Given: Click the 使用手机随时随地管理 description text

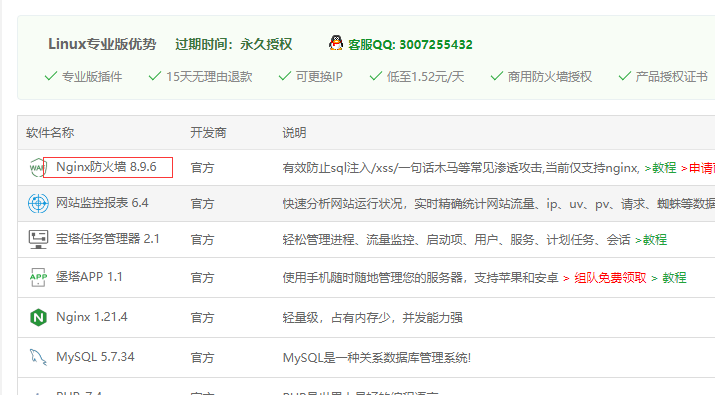Looking at the screenshot, I should click(420, 278).
